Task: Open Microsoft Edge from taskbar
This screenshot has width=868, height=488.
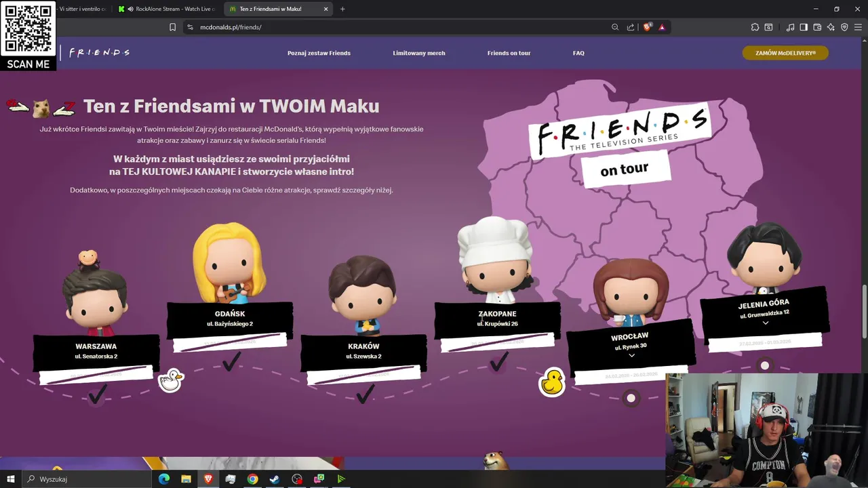Action: [x=164, y=479]
